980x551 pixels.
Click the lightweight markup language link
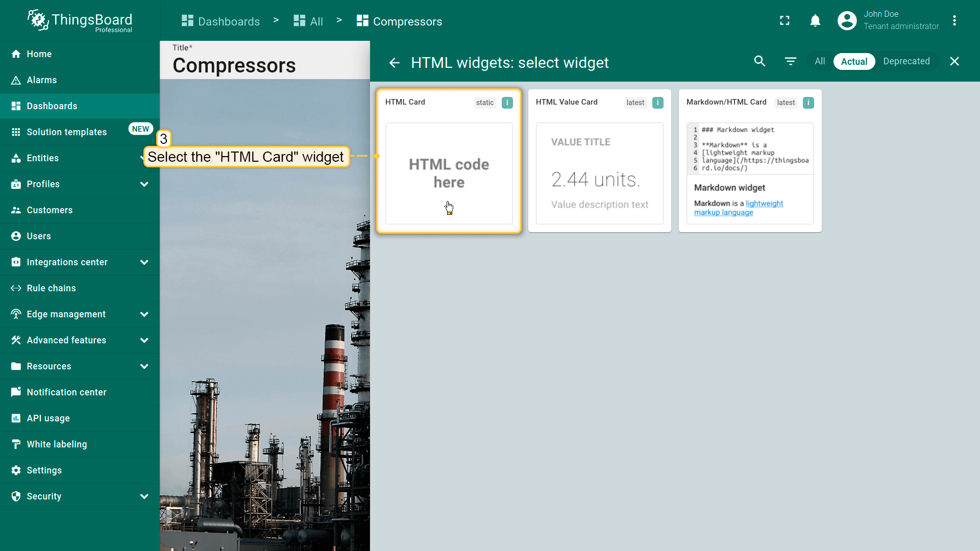(x=764, y=204)
